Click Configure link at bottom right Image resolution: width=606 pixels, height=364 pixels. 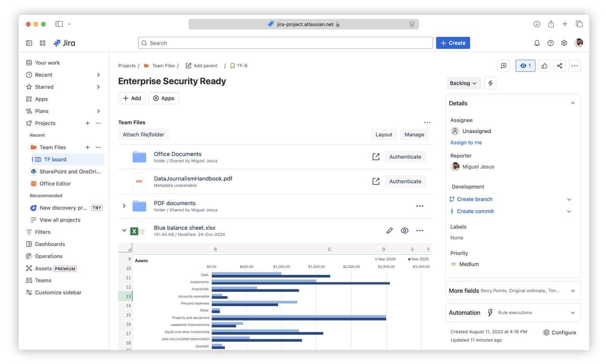pos(560,332)
